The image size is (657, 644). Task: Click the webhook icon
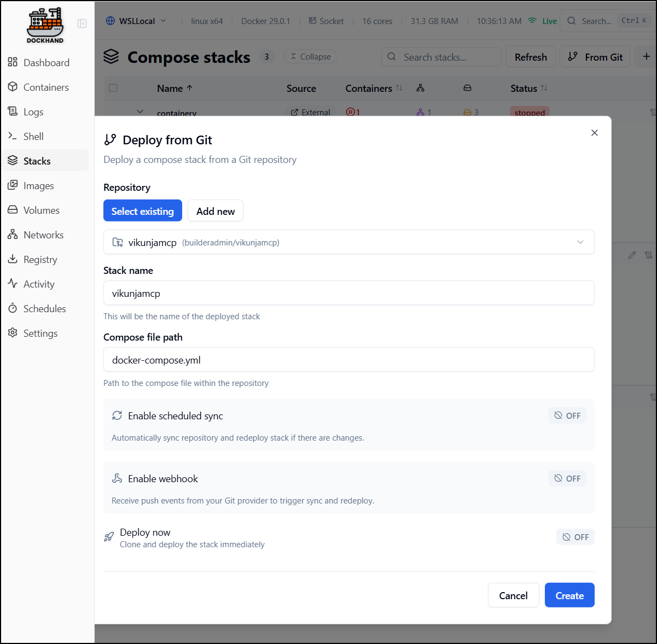tap(117, 478)
